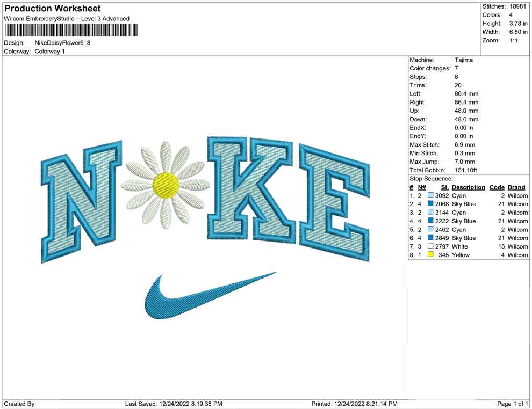Select the White color swatch in stop 7

point(430,246)
